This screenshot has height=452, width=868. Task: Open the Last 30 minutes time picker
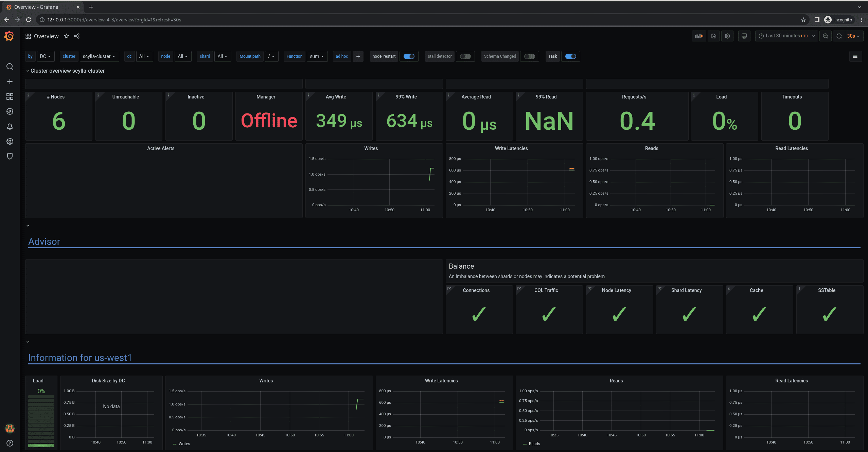tap(786, 36)
